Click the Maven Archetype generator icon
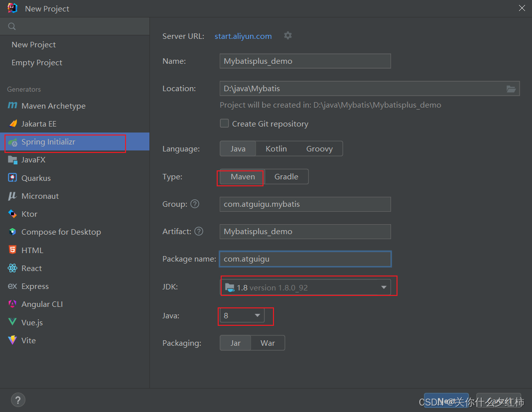532x412 pixels. point(12,106)
